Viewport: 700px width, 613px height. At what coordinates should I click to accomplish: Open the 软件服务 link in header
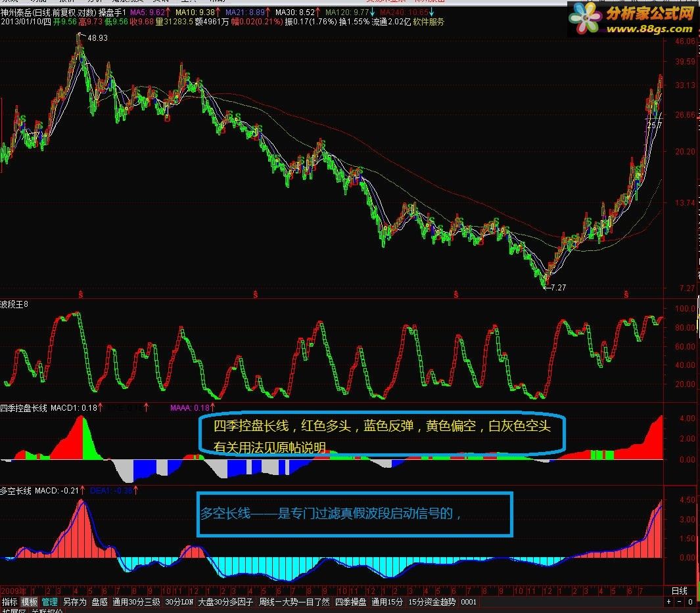pos(429,22)
